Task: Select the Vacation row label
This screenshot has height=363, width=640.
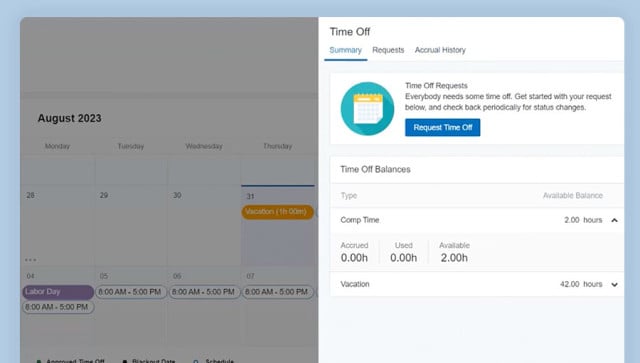Action: point(355,284)
